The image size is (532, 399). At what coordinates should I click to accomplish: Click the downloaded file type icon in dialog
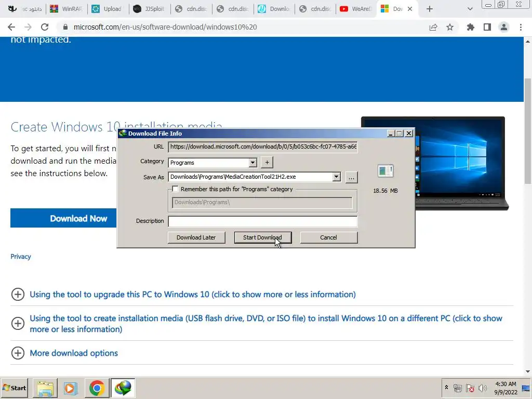(x=385, y=170)
